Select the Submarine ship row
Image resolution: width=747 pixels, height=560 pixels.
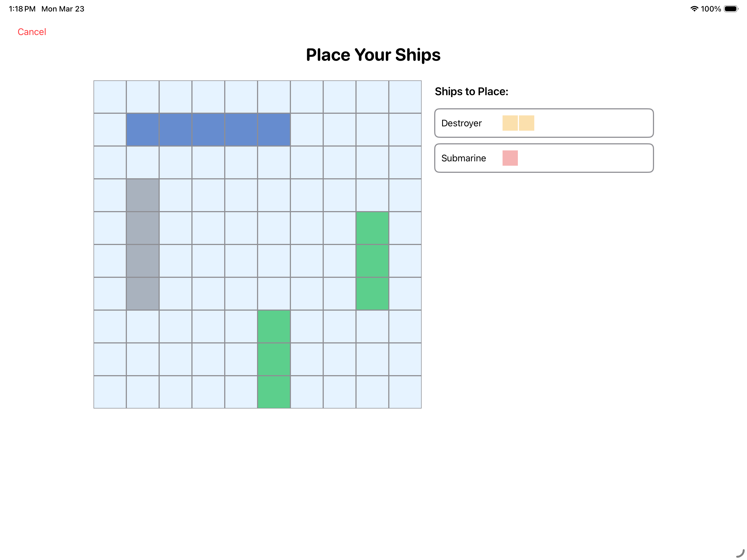[x=544, y=158]
